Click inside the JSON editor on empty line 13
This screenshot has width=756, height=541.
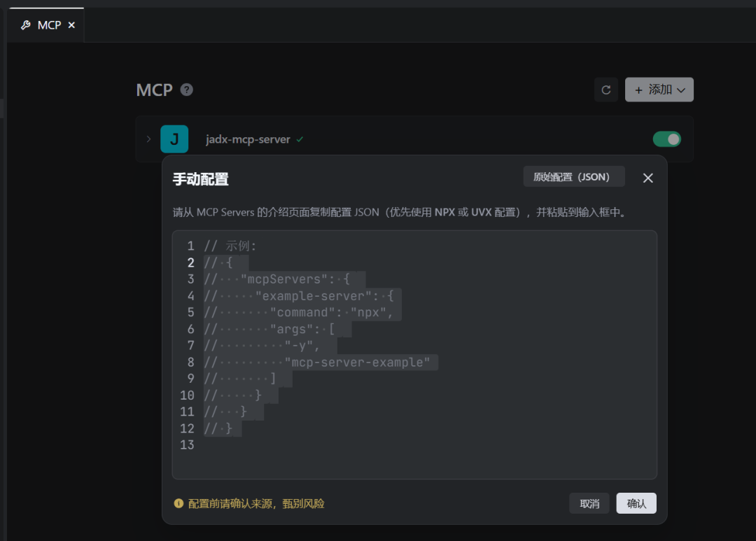click(414, 444)
